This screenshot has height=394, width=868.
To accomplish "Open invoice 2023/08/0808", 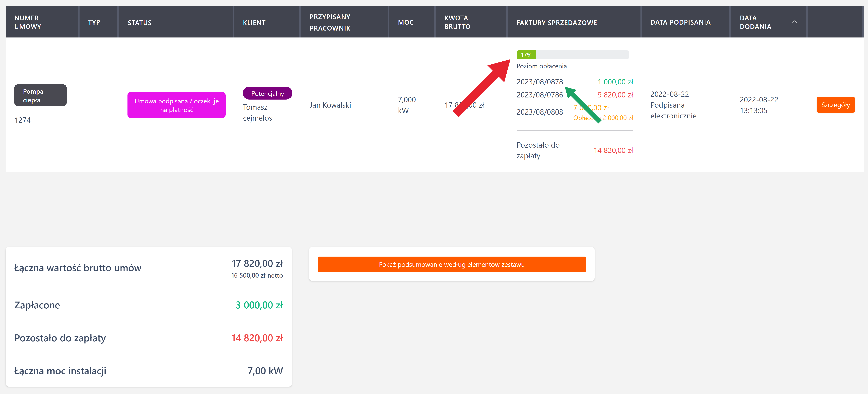I will pos(539,112).
